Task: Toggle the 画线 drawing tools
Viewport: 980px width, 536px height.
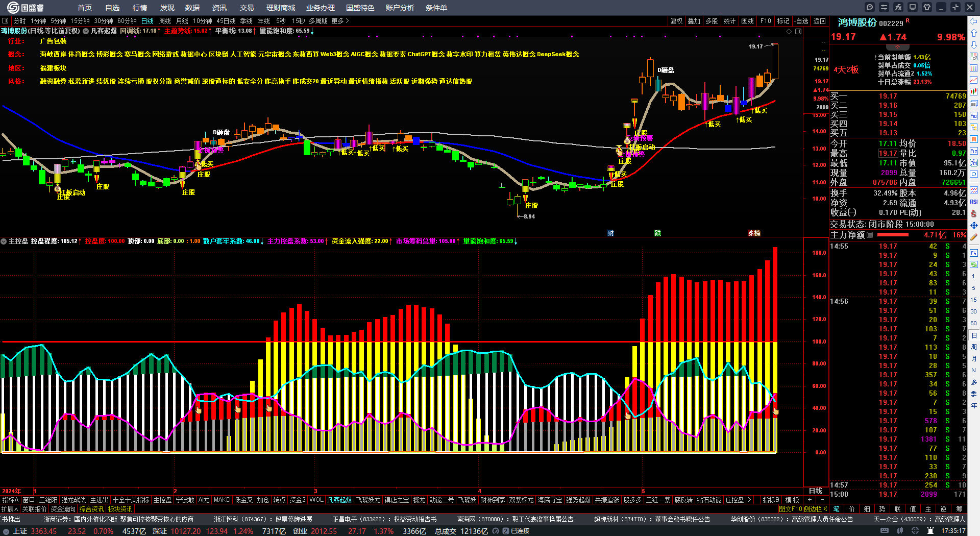Action: coord(747,21)
